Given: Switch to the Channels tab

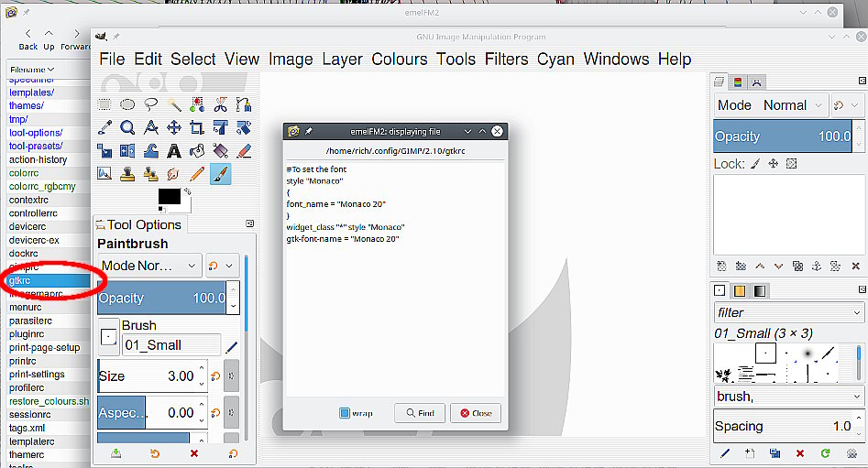Looking at the screenshot, I should pyautogui.click(x=737, y=82).
